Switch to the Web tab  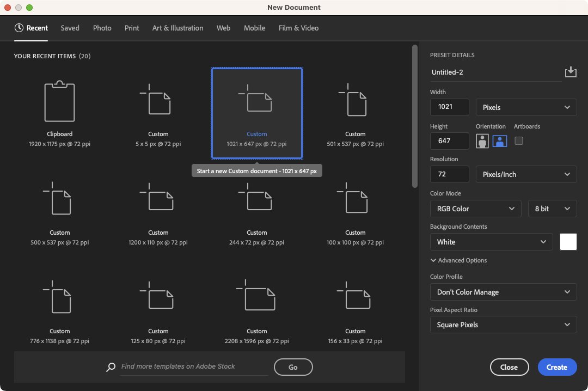point(224,28)
